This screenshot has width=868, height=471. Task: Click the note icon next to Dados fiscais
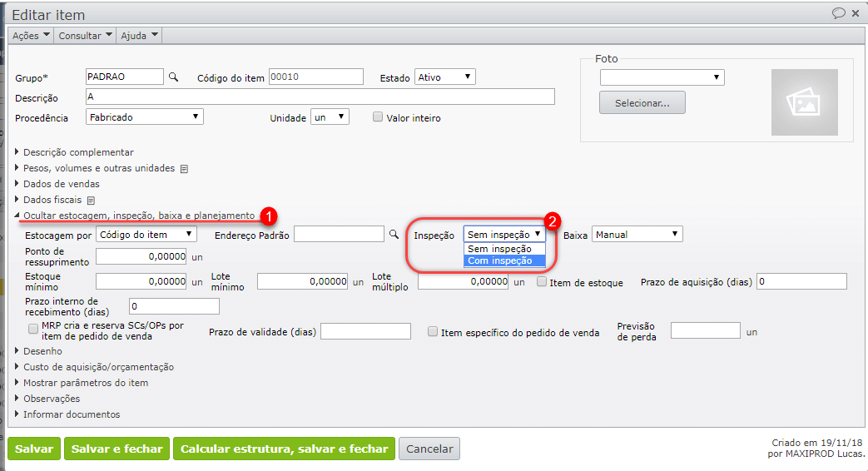coord(92,201)
